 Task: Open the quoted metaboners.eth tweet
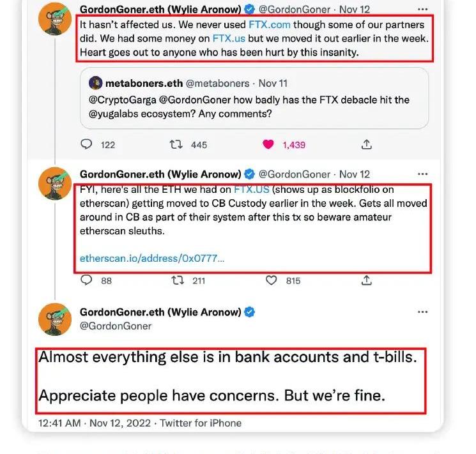coord(256,106)
